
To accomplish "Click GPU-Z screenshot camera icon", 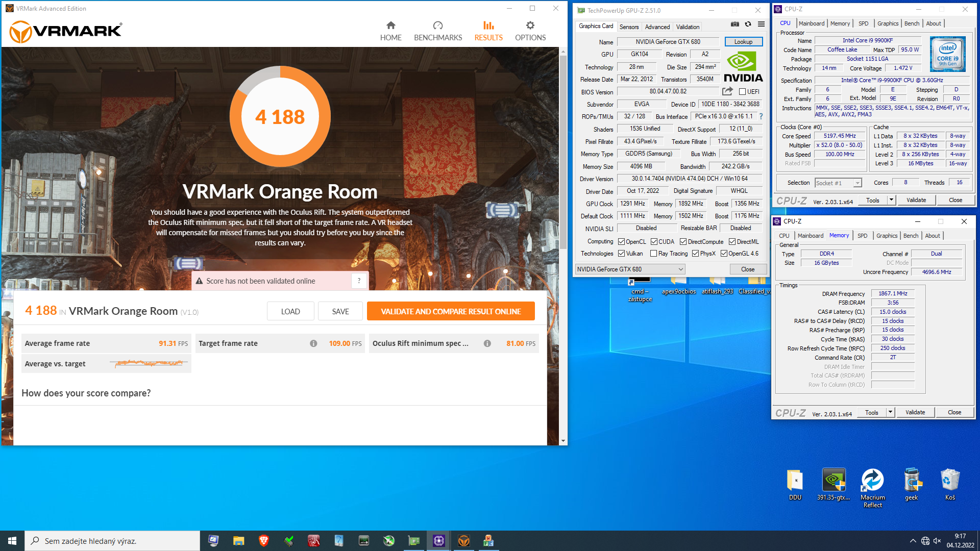I will (734, 24).
